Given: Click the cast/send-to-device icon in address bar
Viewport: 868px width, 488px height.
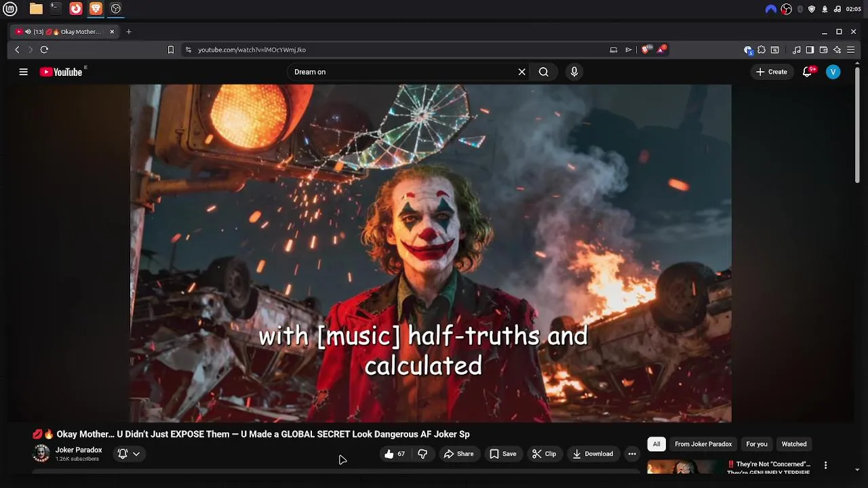Looking at the screenshot, I should tap(614, 49).
